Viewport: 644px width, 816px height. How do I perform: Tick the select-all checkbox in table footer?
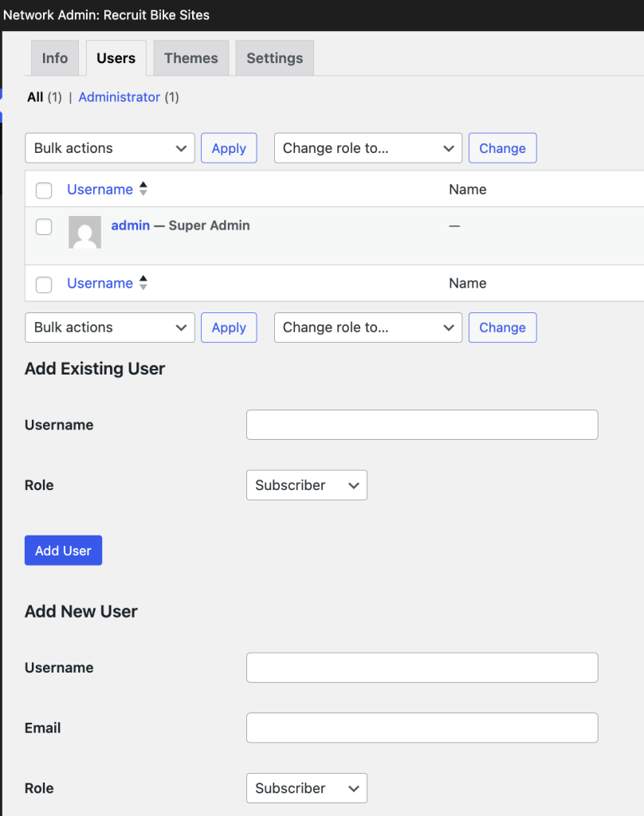click(44, 284)
